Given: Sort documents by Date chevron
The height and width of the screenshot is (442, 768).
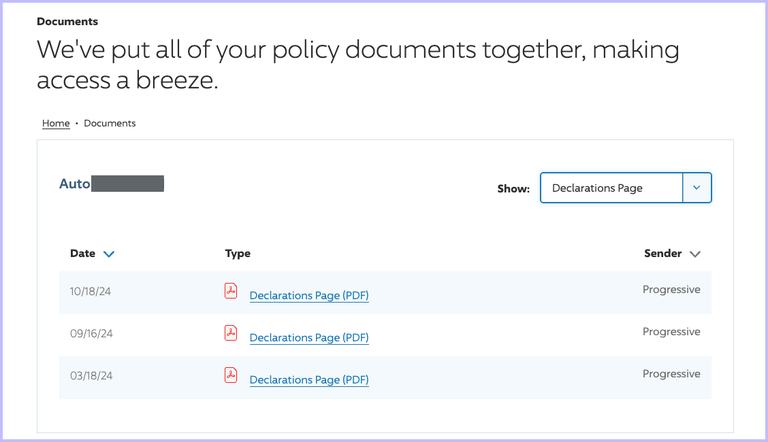Looking at the screenshot, I should pyautogui.click(x=109, y=254).
